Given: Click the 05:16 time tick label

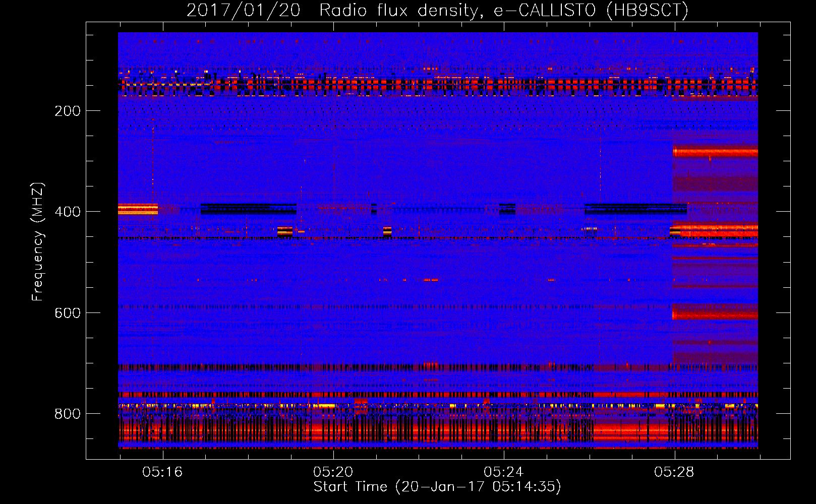Looking at the screenshot, I should click(x=162, y=472).
